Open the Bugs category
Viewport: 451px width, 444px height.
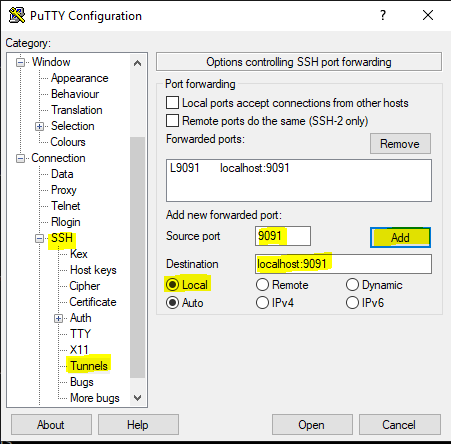[82, 382]
